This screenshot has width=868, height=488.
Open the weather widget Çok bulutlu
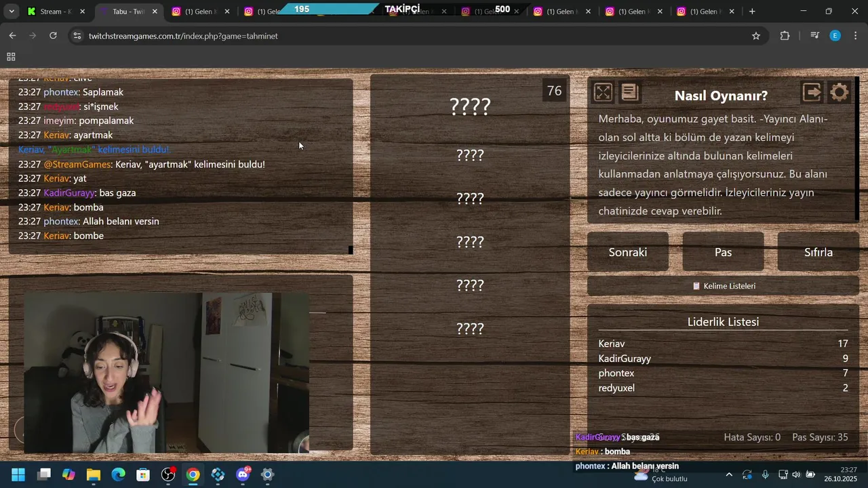coord(660,474)
